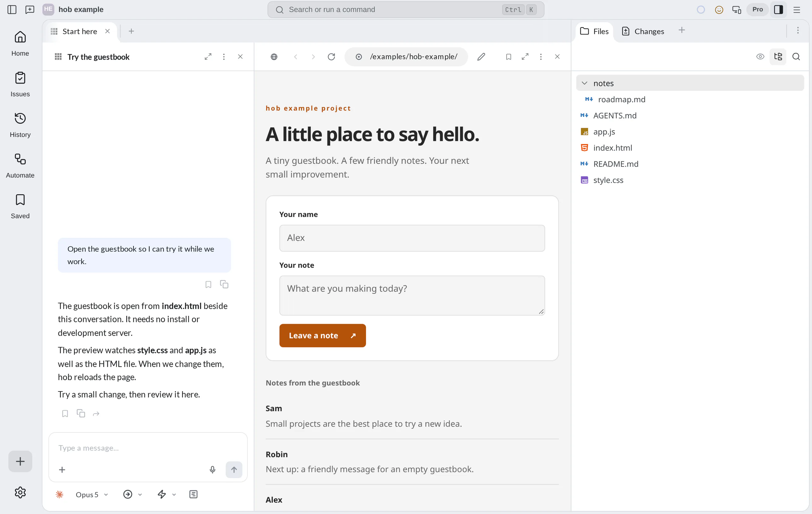Click the microphone voice input icon
Screen dimensions: 812x514
tap(213, 470)
